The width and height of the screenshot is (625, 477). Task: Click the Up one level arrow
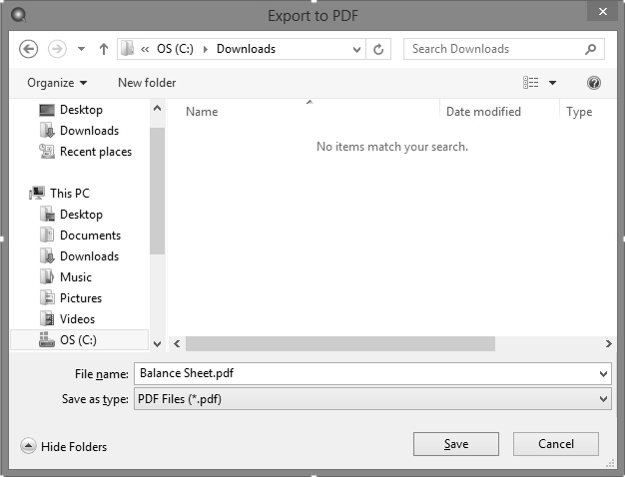click(x=102, y=49)
